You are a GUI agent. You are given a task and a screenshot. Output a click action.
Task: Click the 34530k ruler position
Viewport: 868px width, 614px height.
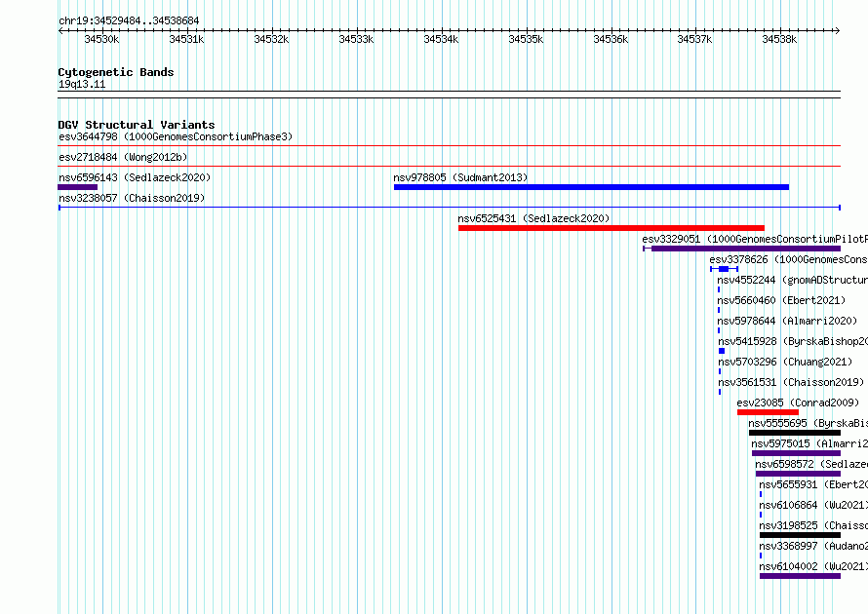coord(101,39)
